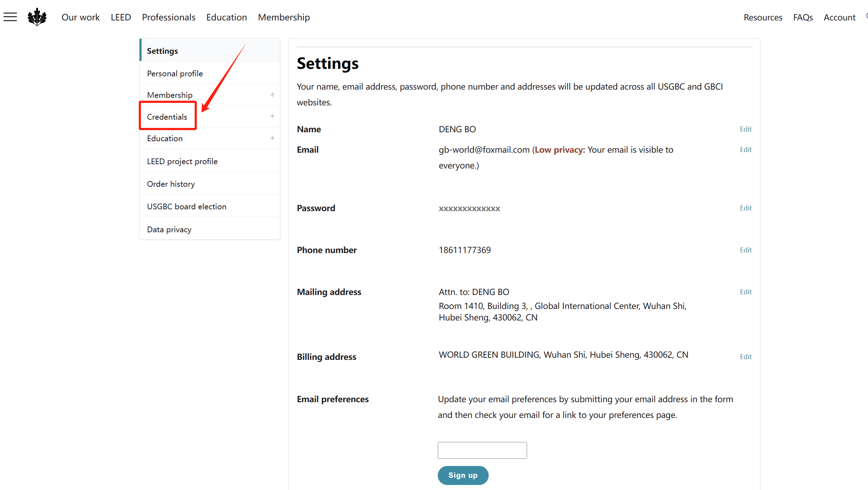Open the Our work menu
This screenshot has width=868, height=490.
click(81, 17)
